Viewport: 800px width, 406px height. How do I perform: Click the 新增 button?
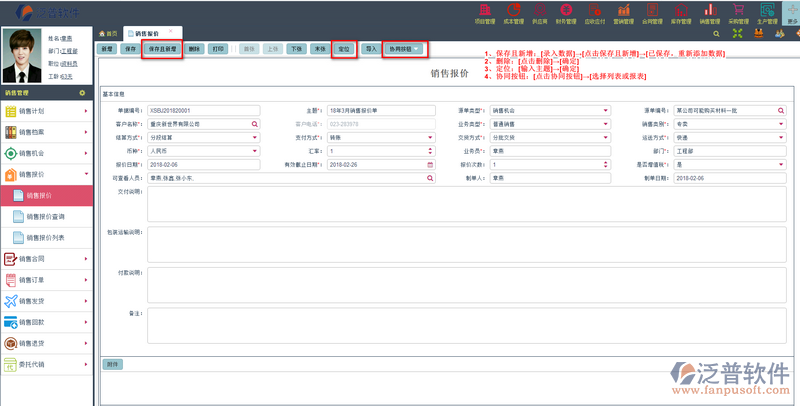[x=107, y=49]
